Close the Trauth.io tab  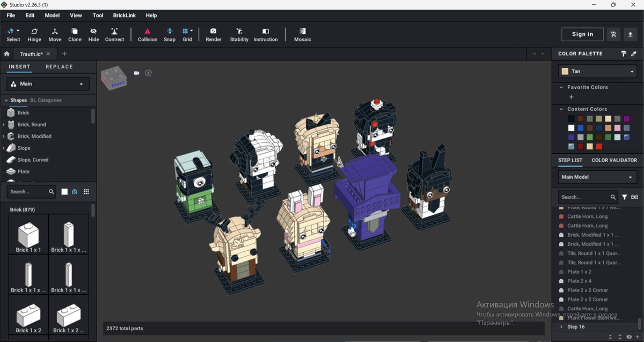click(48, 54)
